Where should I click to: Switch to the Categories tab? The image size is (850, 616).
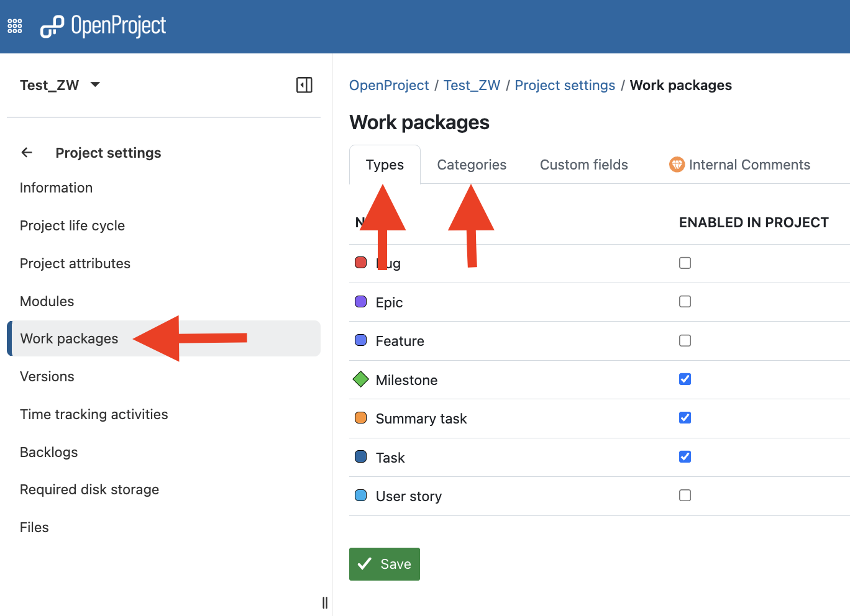472,165
